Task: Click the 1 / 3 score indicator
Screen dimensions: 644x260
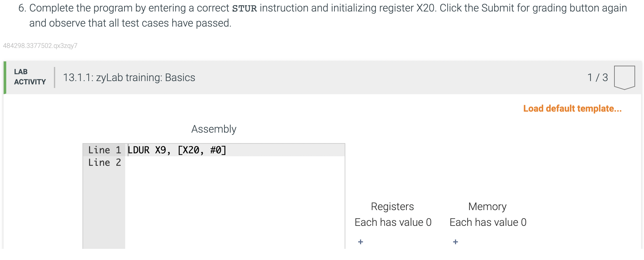Action: [598, 77]
